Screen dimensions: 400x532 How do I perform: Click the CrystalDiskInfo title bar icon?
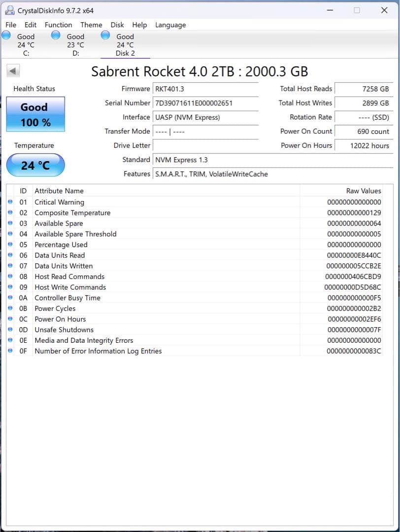pyautogui.click(x=10, y=10)
